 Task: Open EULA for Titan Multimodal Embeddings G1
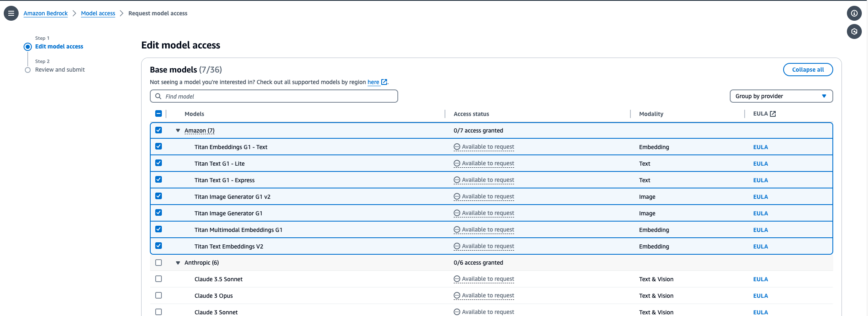[x=760, y=230]
